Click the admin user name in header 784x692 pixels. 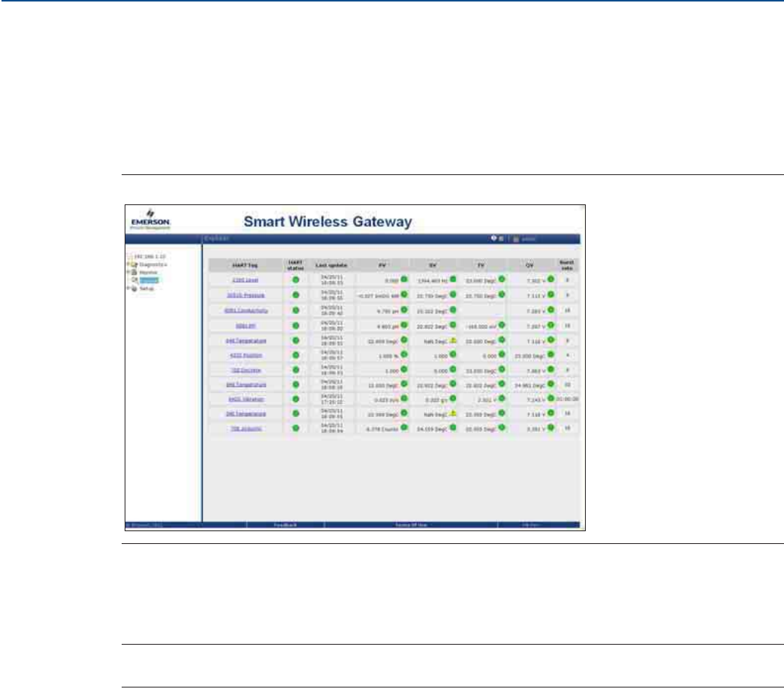[x=529, y=239]
